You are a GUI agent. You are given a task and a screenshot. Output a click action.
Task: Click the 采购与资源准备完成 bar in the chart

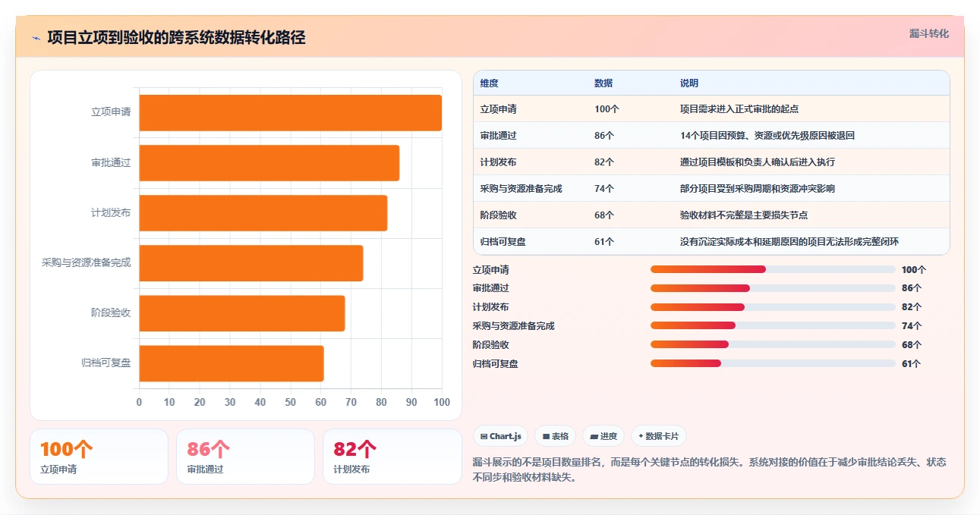coord(251,263)
